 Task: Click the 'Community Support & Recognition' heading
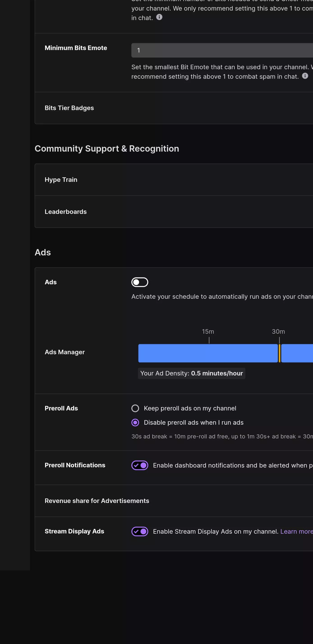107,148
